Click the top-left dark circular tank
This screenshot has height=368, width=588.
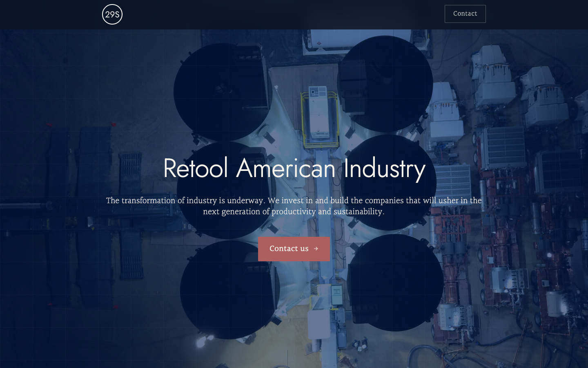pos(223,92)
